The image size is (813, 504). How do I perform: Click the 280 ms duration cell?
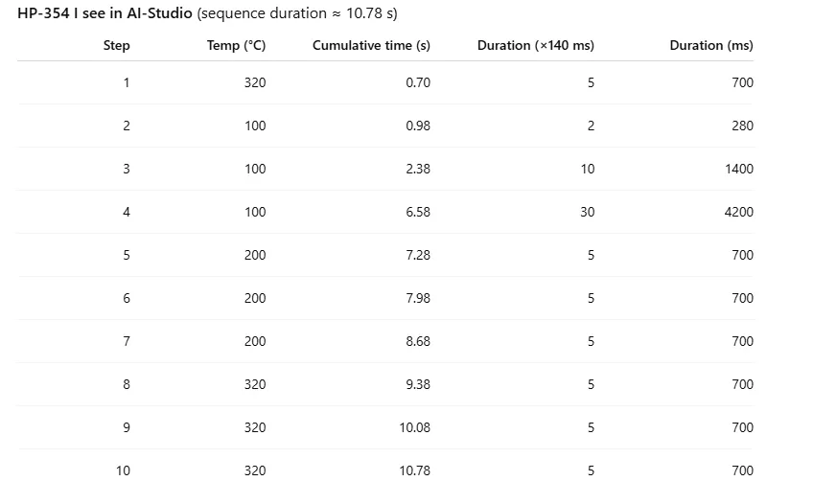coord(742,126)
